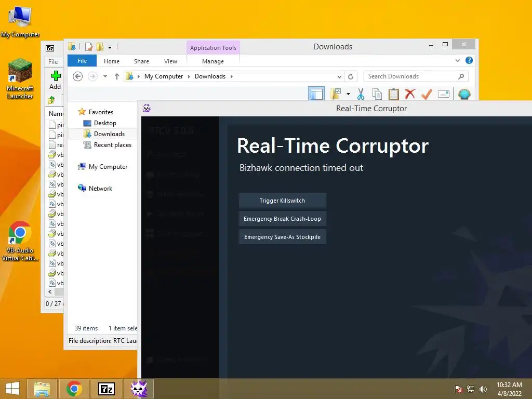Click the Downloads segment of the address breadcrumb

(x=210, y=76)
